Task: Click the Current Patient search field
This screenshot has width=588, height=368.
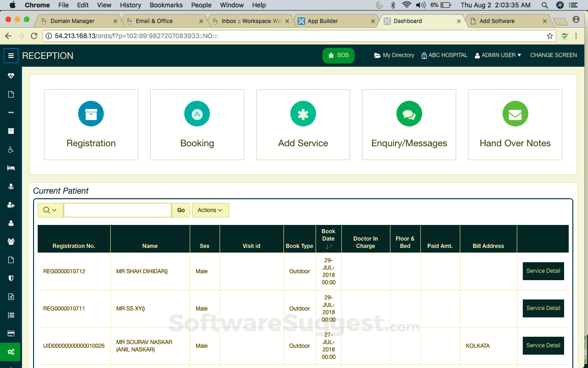Action: point(118,210)
